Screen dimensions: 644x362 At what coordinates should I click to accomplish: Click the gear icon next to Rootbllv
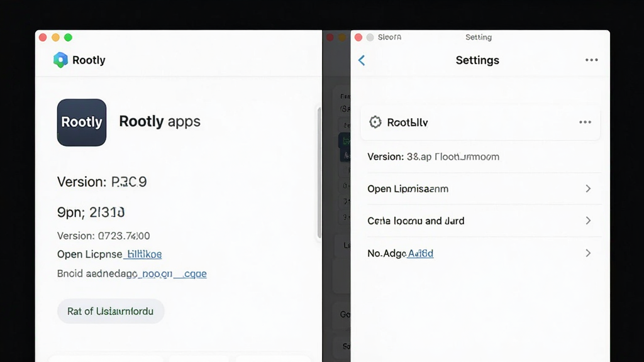click(x=375, y=122)
